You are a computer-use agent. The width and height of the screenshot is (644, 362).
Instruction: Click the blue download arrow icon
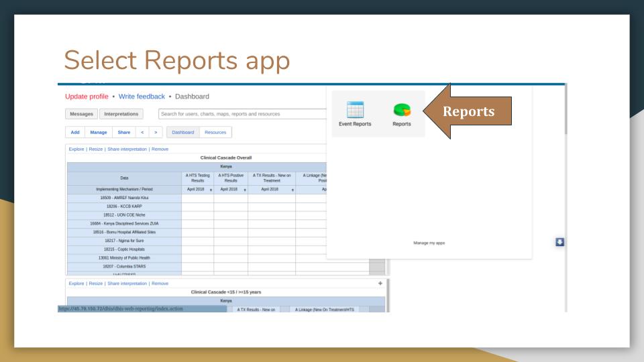tap(559, 242)
